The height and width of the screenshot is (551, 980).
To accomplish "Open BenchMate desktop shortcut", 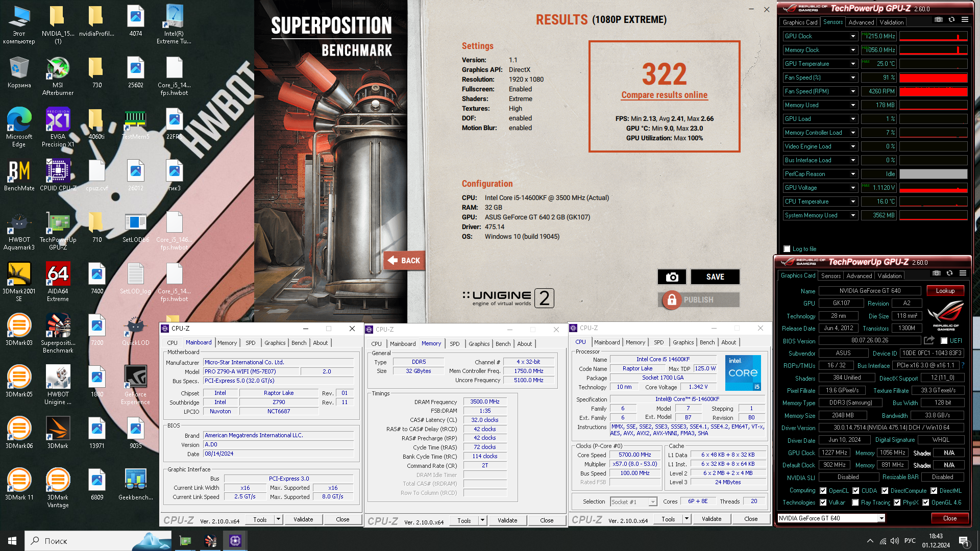I will click(x=19, y=175).
